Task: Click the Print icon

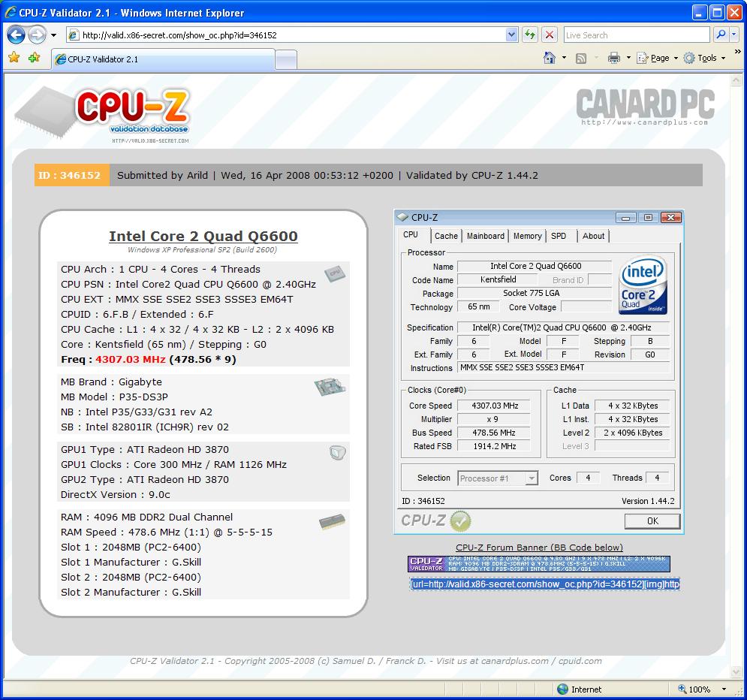Action: (x=614, y=58)
